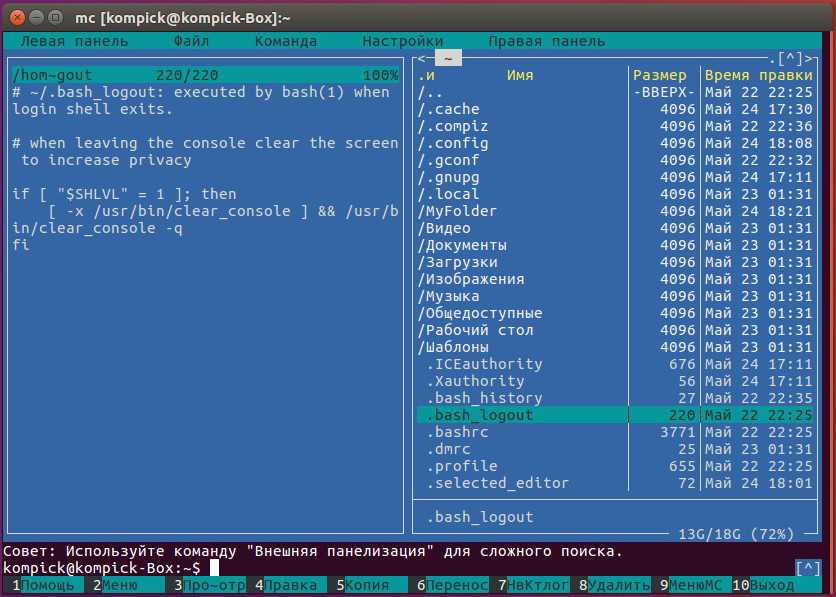Screen dimensions: 836x597
Task: Click the [^] indicator beside the command line
Action: (x=806, y=567)
